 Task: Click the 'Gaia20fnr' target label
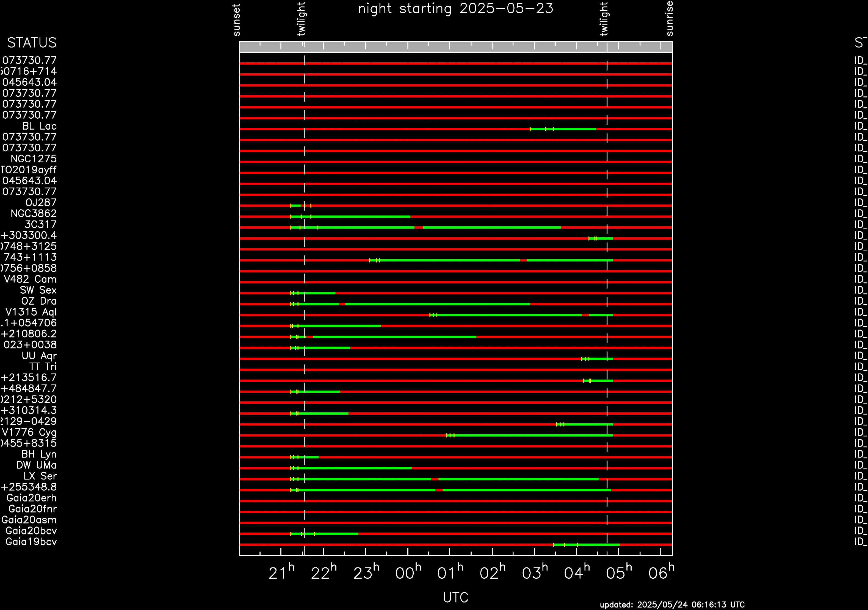pyautogui.click(x=32, y=509)
